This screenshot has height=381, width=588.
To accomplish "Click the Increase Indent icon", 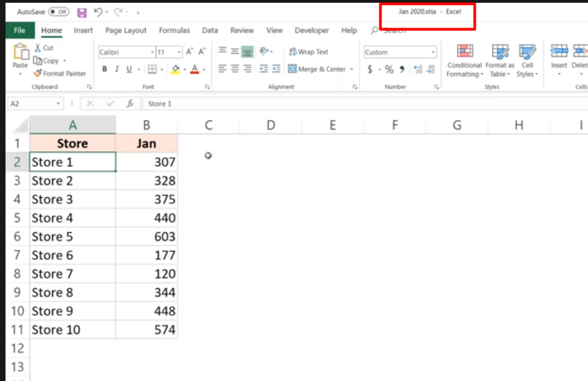I will coord(276,69).
